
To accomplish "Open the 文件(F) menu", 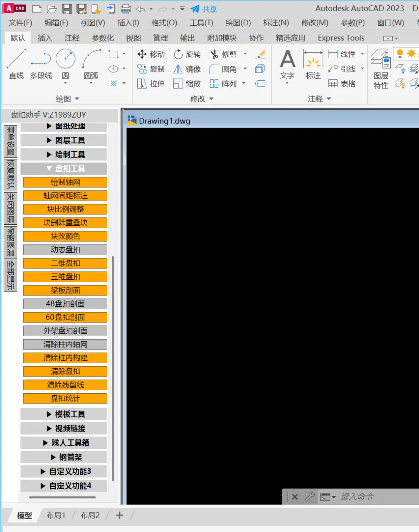I will (20, 23).
